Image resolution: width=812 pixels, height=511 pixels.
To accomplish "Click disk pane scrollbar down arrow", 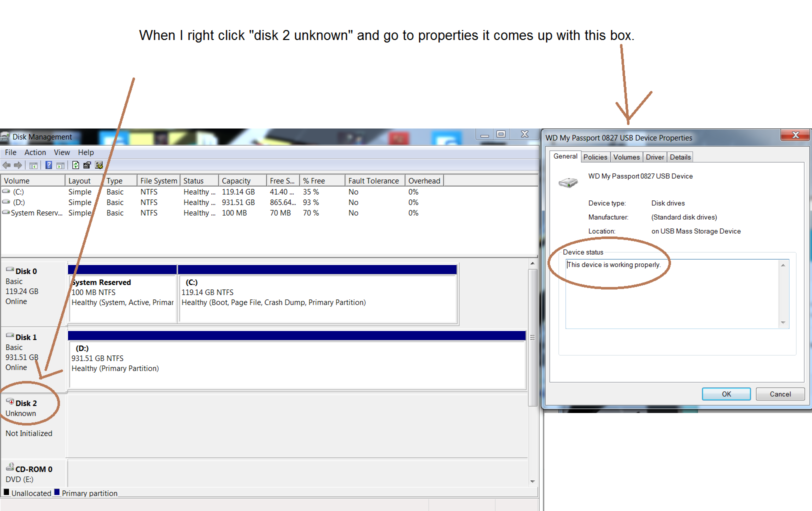I will click(x=532, y=481).
